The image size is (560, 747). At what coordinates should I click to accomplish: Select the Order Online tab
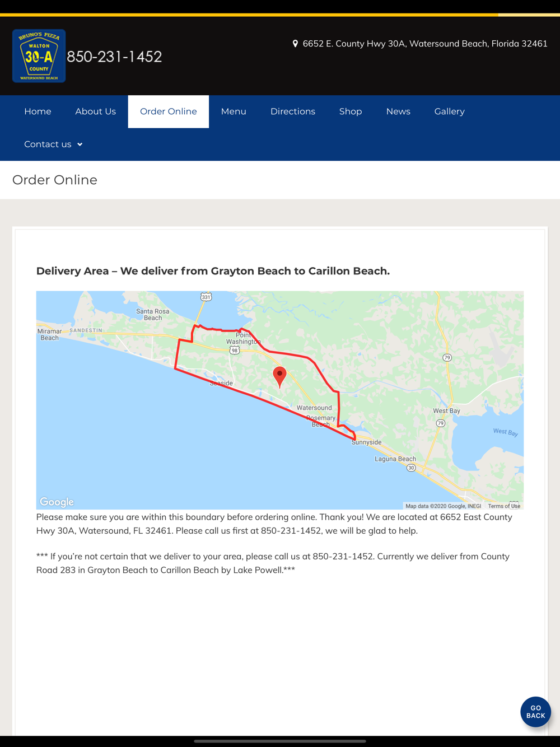pos(169,111)
